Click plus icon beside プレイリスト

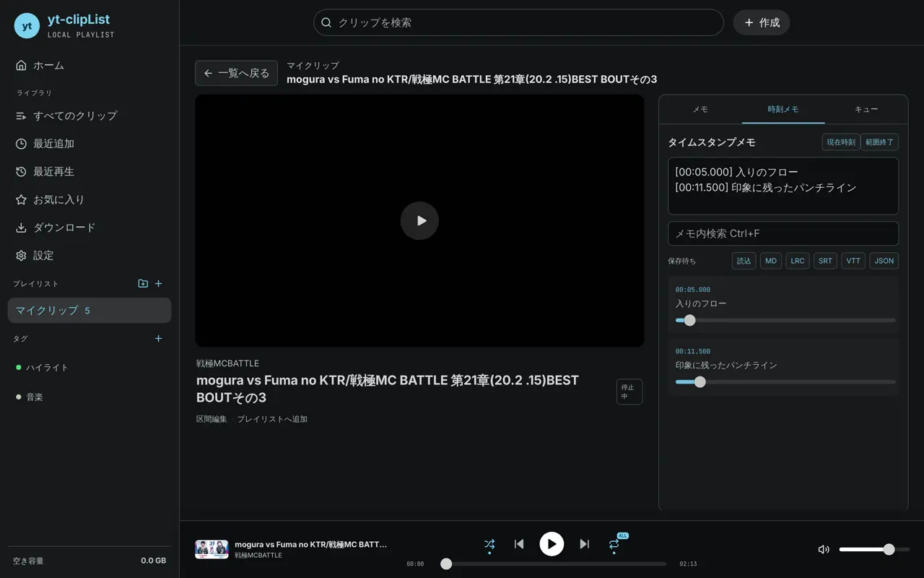159,284
